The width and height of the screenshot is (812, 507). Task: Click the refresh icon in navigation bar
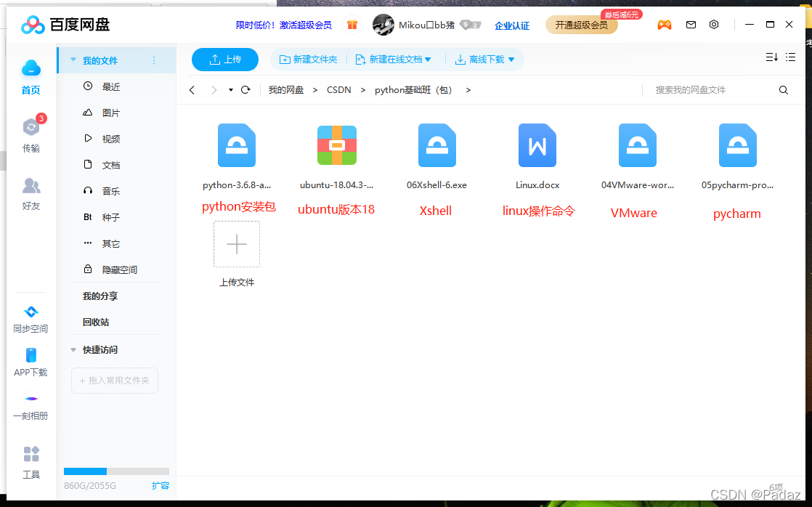[246, 89]
